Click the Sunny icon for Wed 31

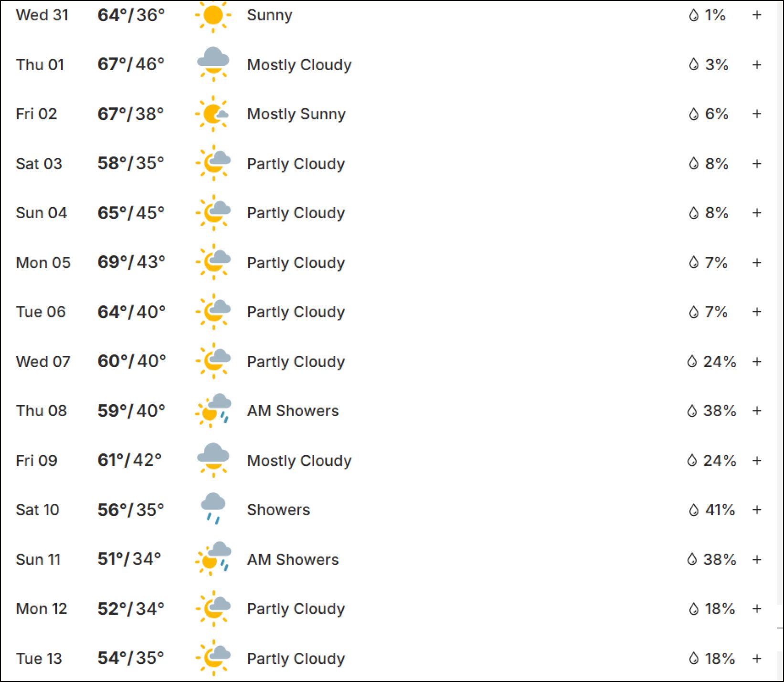point(213,15)
